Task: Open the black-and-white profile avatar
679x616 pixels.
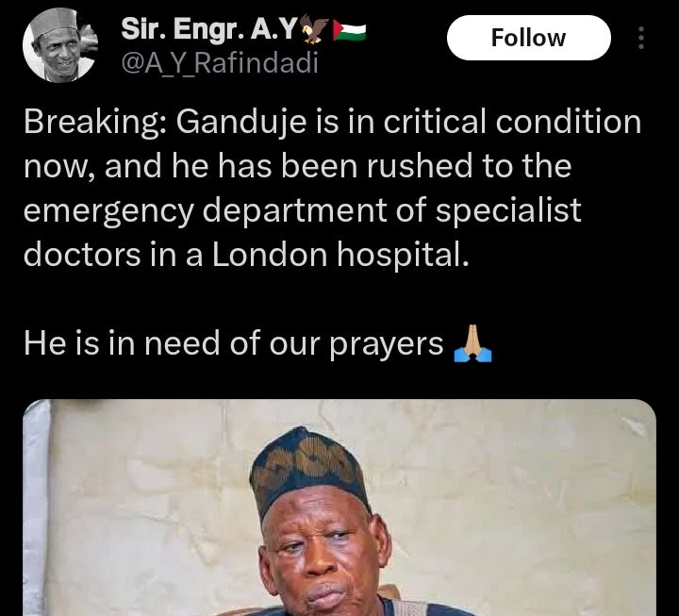Action: [x=60, y=45]
